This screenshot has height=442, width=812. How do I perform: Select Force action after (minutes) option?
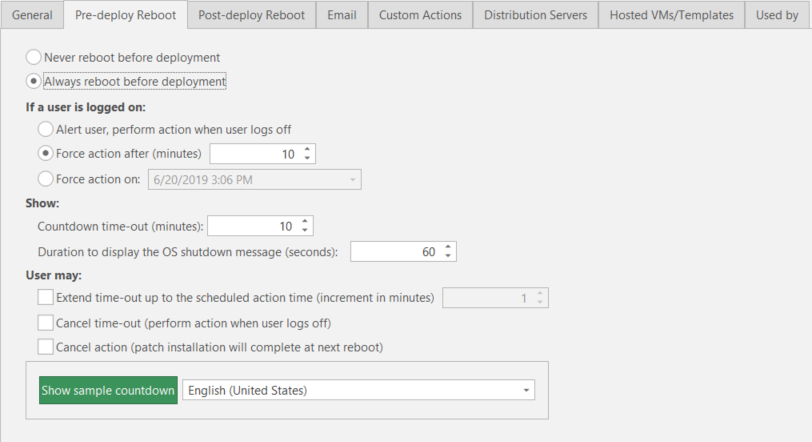46,153
